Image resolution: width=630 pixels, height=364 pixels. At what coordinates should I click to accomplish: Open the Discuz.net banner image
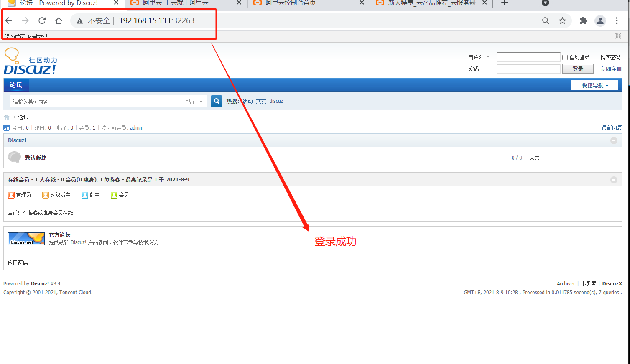[26, 239]
